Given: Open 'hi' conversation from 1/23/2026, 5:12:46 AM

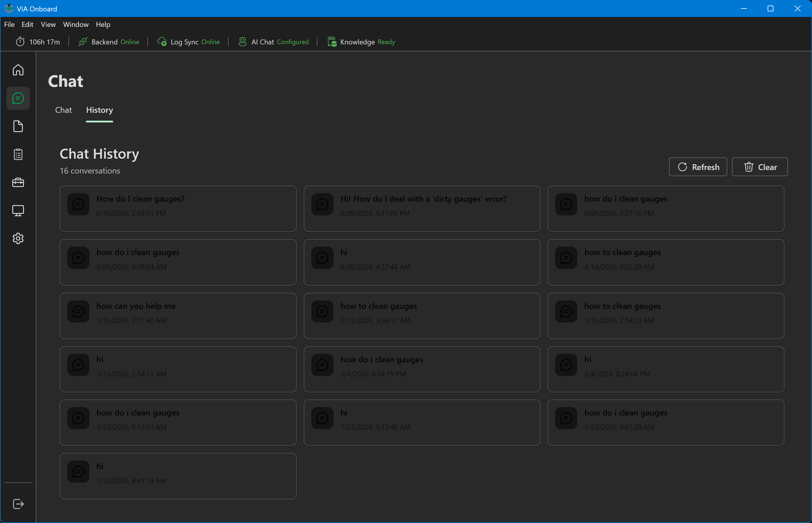Looking at the screenshot, I should [421, 423].
